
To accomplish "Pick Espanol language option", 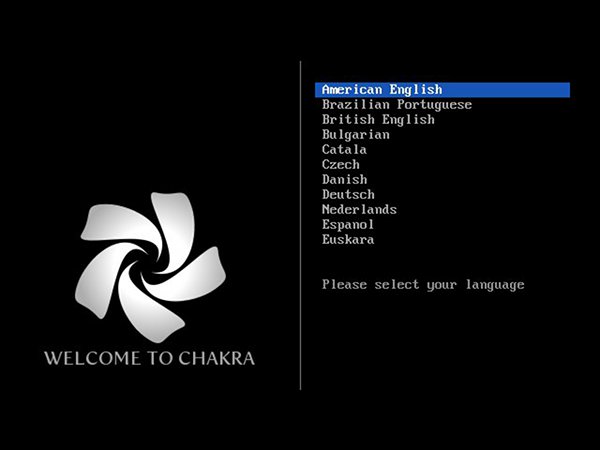I will pyautogui.click(x=348, y=224).
